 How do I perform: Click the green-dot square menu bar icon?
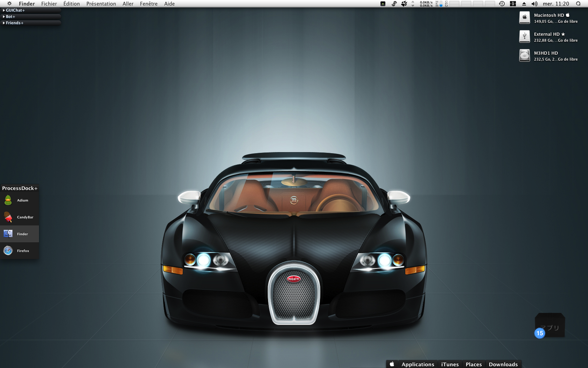click(x=383, y=4)
